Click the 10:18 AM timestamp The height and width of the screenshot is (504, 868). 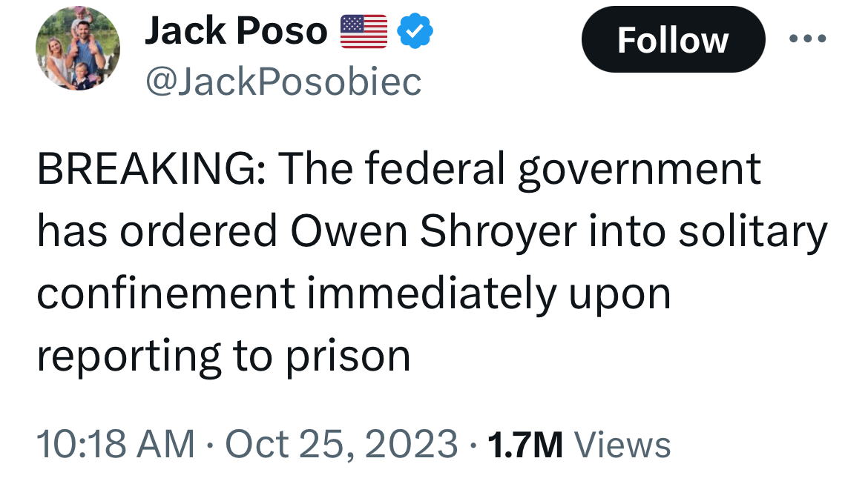coord(115,445)
